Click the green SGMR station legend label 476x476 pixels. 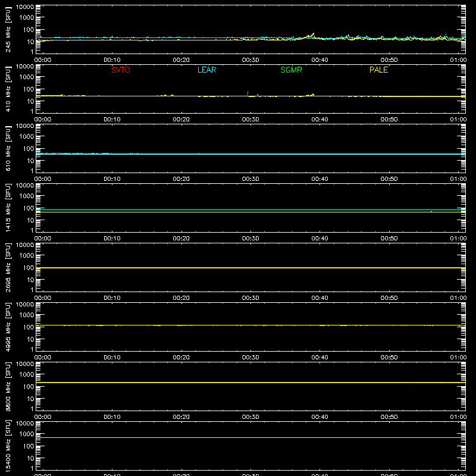click(291, 70)
